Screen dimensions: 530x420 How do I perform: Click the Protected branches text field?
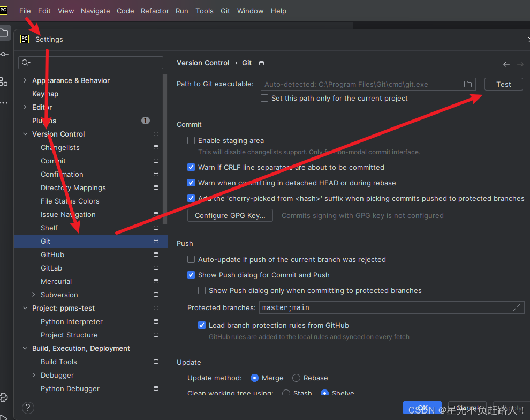(x=392, y=307)
